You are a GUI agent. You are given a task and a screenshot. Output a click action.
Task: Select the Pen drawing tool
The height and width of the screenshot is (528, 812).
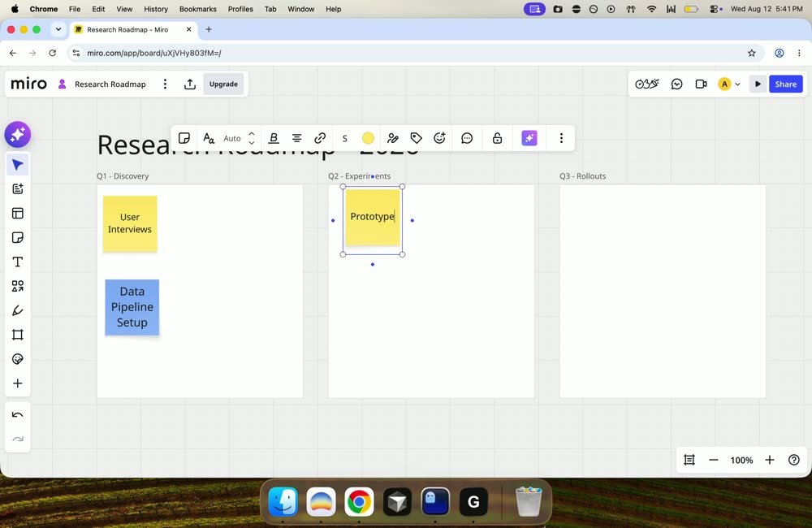(x=18, y=310)
